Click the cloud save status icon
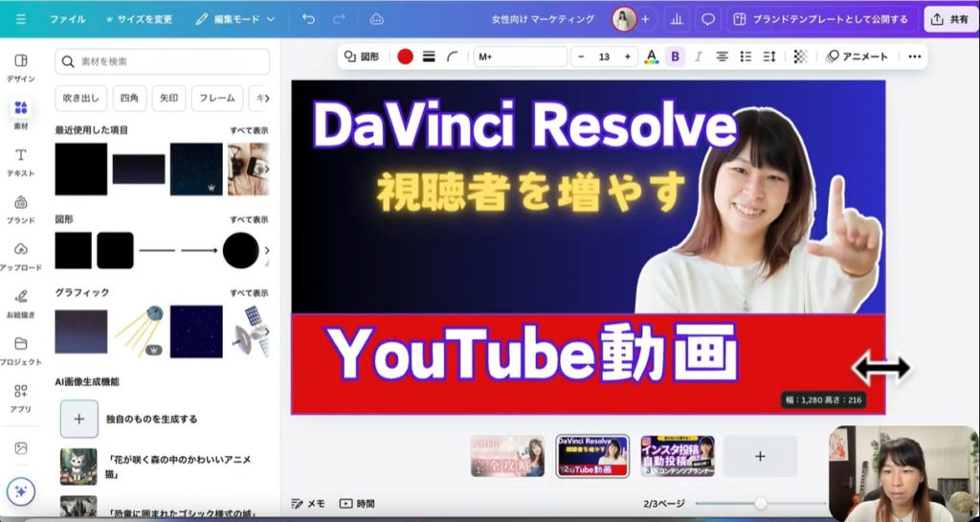 tap(376, 19)
